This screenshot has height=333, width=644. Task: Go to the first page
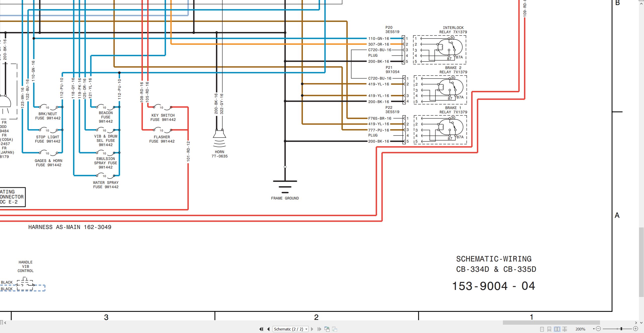(261, 329)
